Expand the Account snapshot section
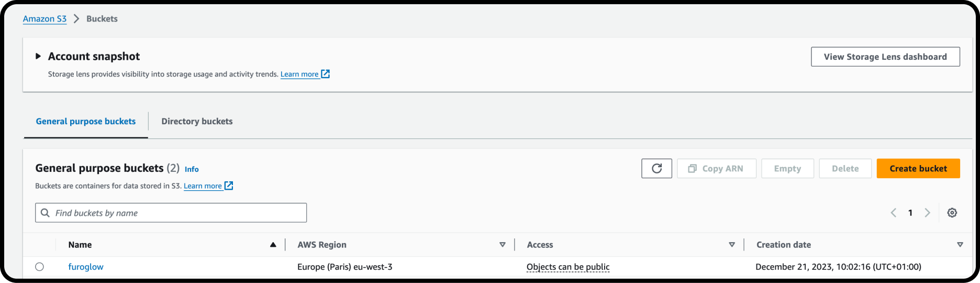The width and height of the screenshot is (980, 283). 38,56
